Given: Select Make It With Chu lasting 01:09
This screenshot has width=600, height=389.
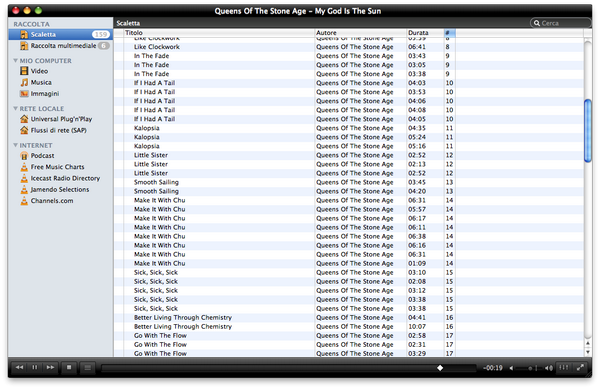Looking at the screenshot, I should point(349,264).
